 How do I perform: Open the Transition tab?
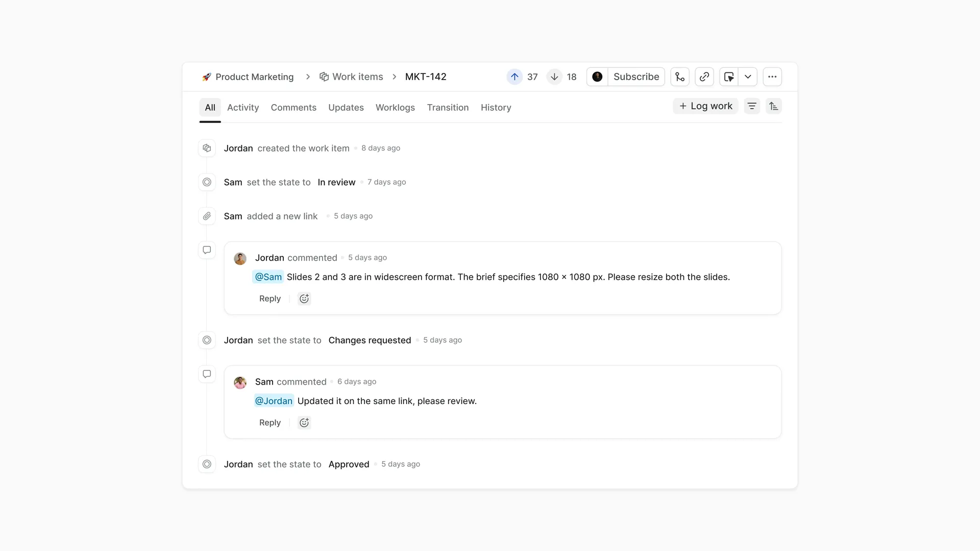pos(448,107)
